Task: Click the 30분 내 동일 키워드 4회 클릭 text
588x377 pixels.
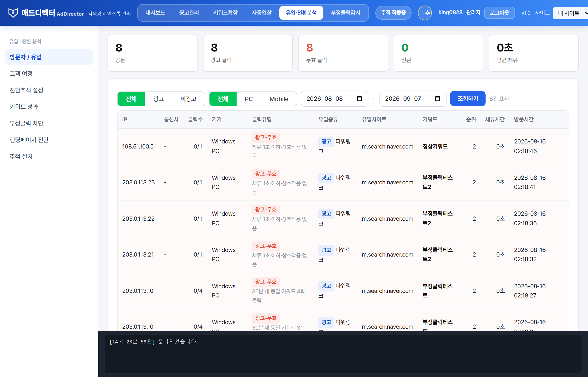Action: click(x=278, y=296)
